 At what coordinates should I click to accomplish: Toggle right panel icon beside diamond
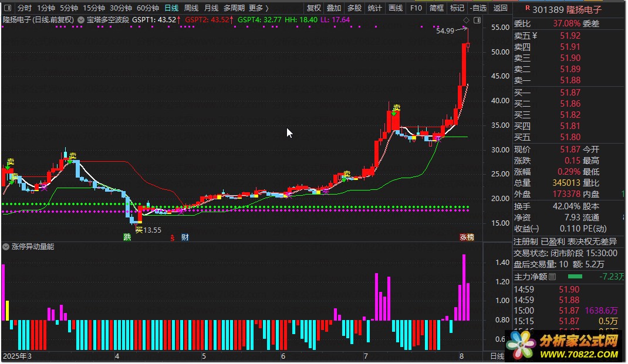click(x=477, y=20)
